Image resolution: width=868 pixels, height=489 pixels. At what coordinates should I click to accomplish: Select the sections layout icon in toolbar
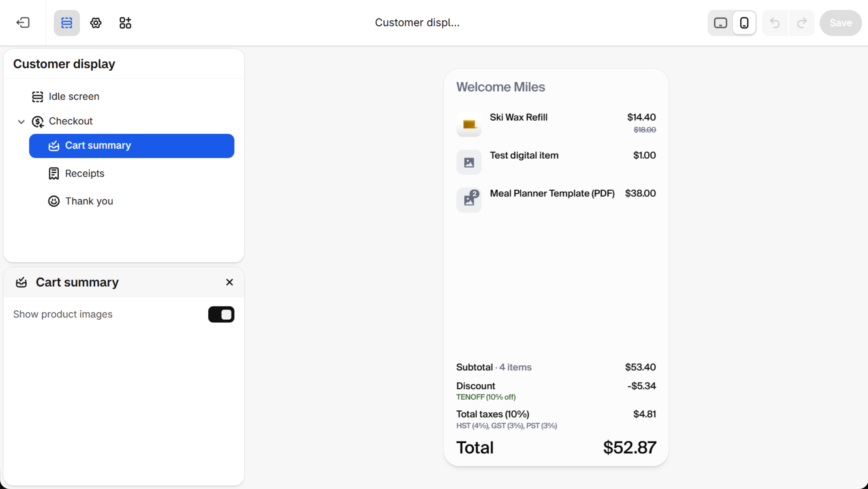67,23
